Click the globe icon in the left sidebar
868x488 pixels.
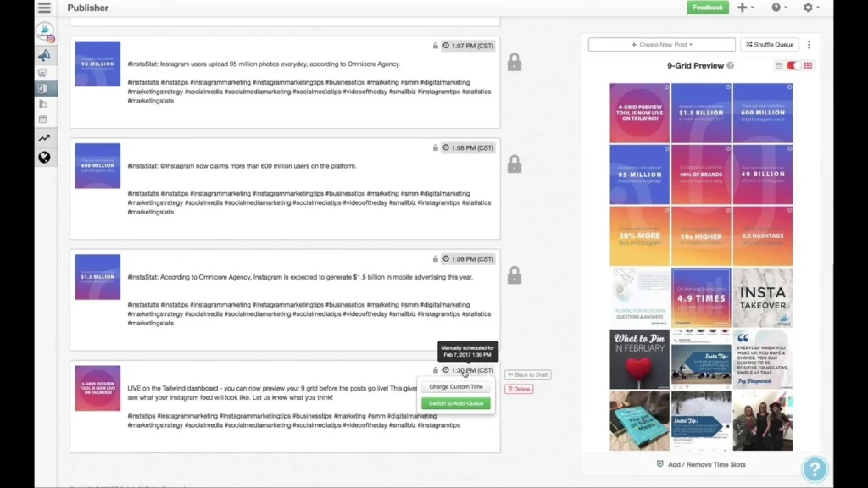pos(44,158)
